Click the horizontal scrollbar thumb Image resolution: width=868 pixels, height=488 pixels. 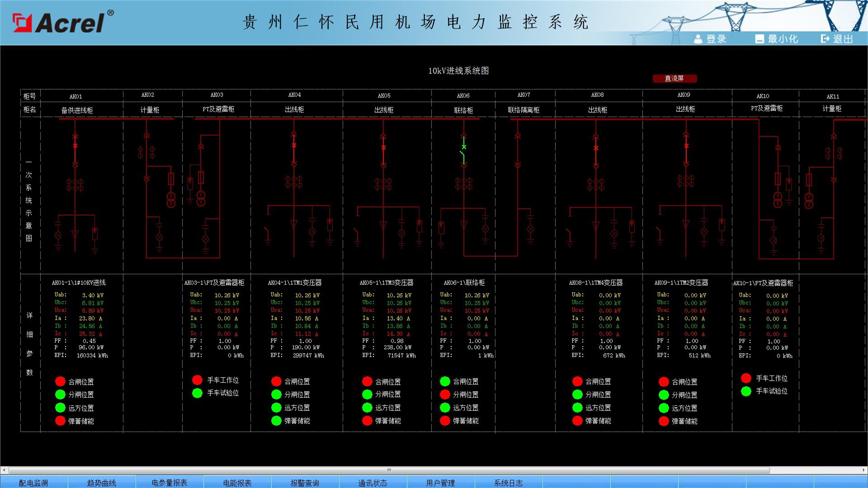click(389, 470)
